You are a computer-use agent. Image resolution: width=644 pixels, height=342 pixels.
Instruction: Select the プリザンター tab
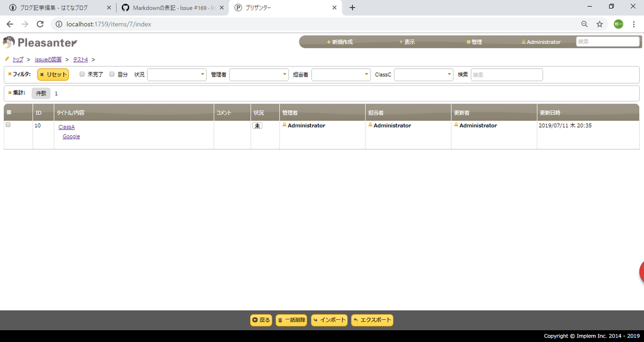coord(284,8)
